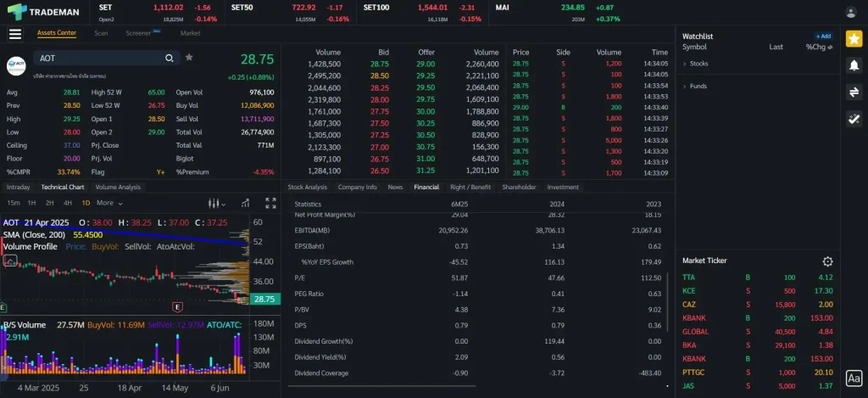Open the hamburger main menu
Screen dimensions: 868x398
point(14,34)
